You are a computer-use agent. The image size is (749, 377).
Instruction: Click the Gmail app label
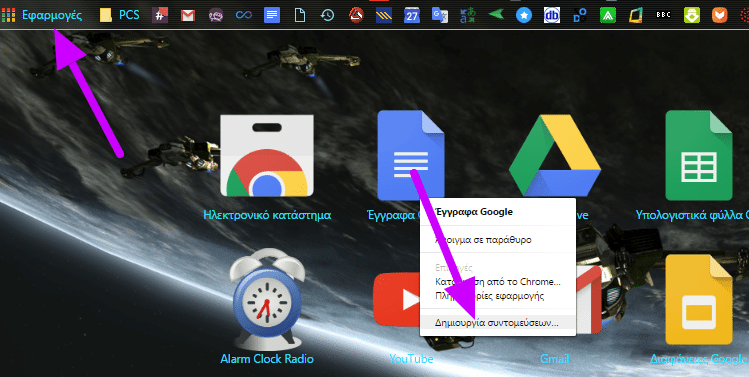[555, 358]
